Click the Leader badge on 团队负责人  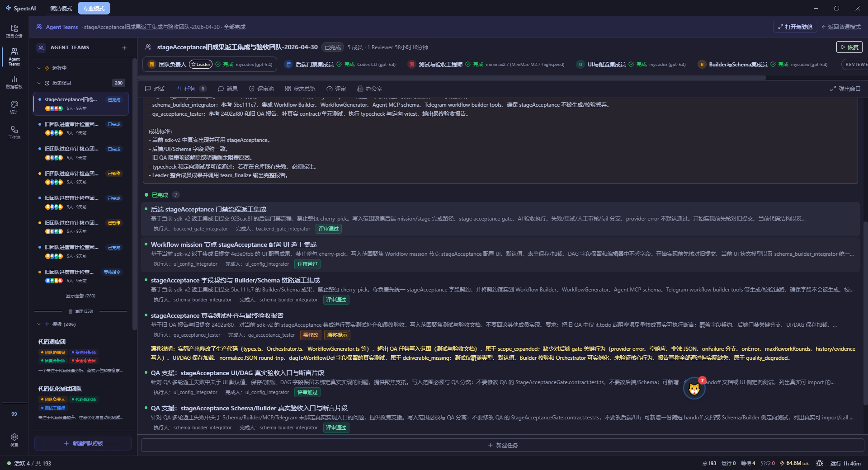click(x=201, y=64)
